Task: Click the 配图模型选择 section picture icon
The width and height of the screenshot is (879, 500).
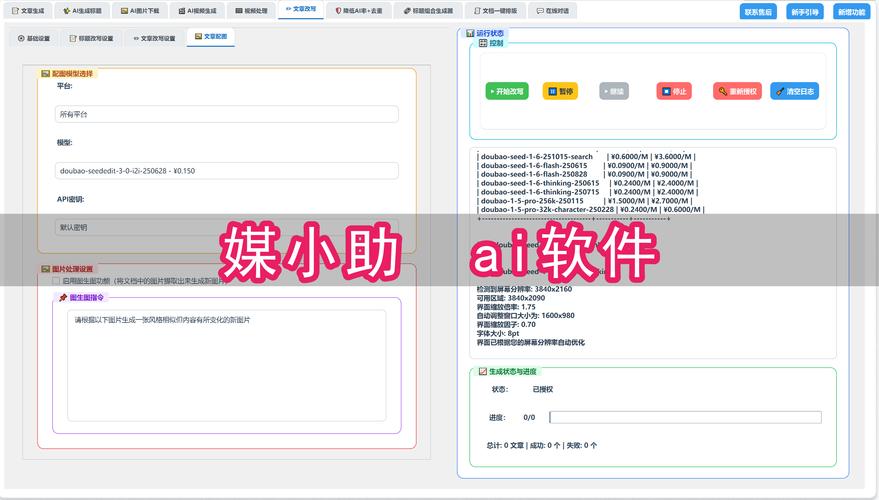Action: (45, 73)
